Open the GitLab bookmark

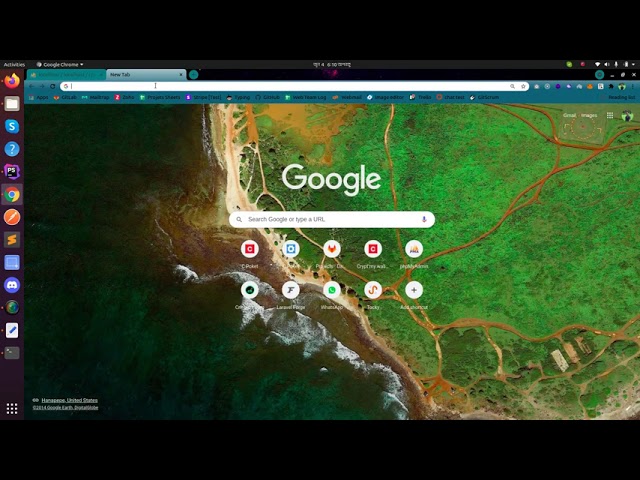[65, 97]
